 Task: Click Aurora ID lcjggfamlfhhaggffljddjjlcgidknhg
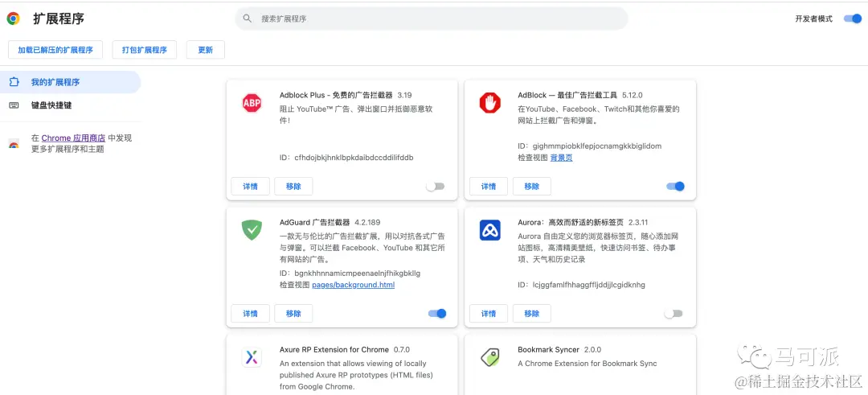click(x=588, y=285)
